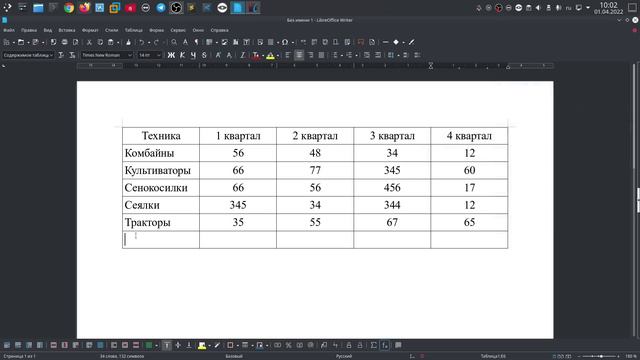The height and width of the screenshot is (360, 640).
Task: Click the Basic shapes diamond icon
Action: tap(396, 42)
